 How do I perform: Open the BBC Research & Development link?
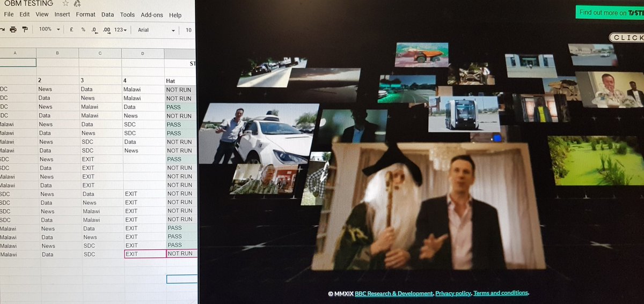[x=393, y=293]
